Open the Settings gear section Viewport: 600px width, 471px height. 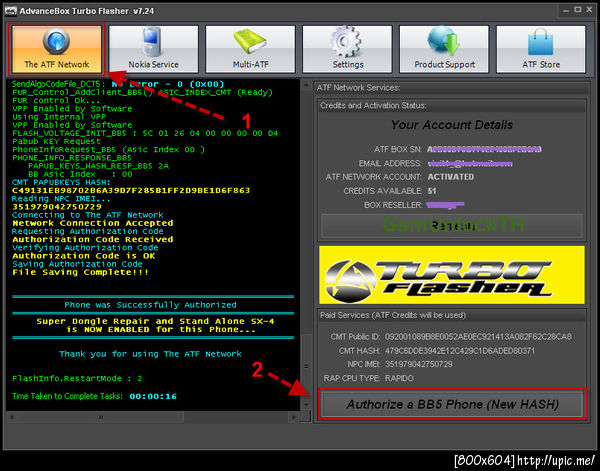pos(347,49)
